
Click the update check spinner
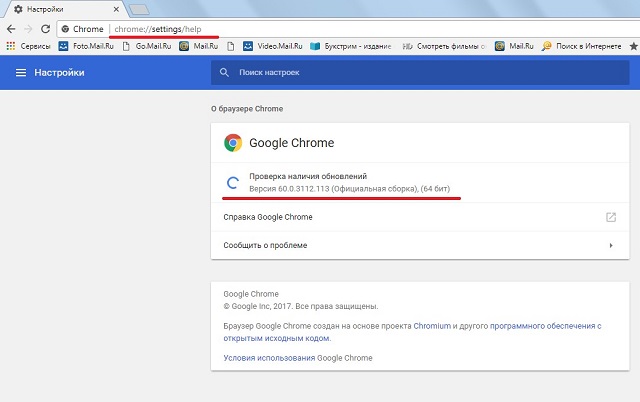(x=233, y=182)
